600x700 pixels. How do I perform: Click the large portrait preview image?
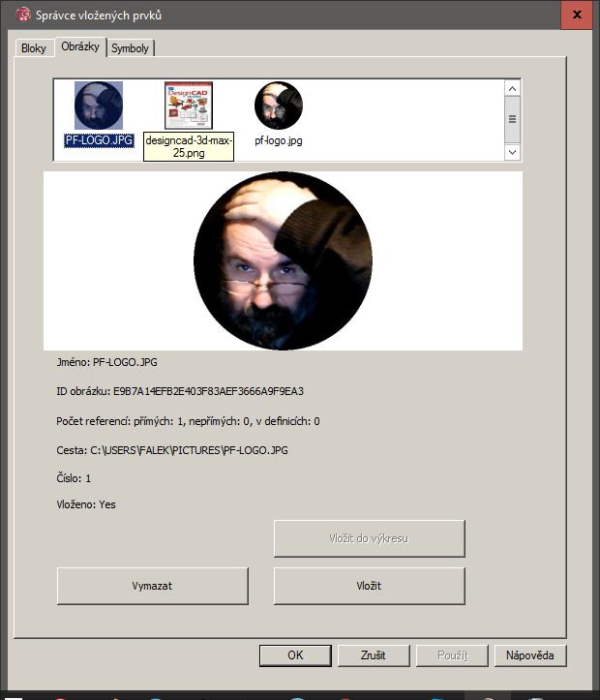283,260
